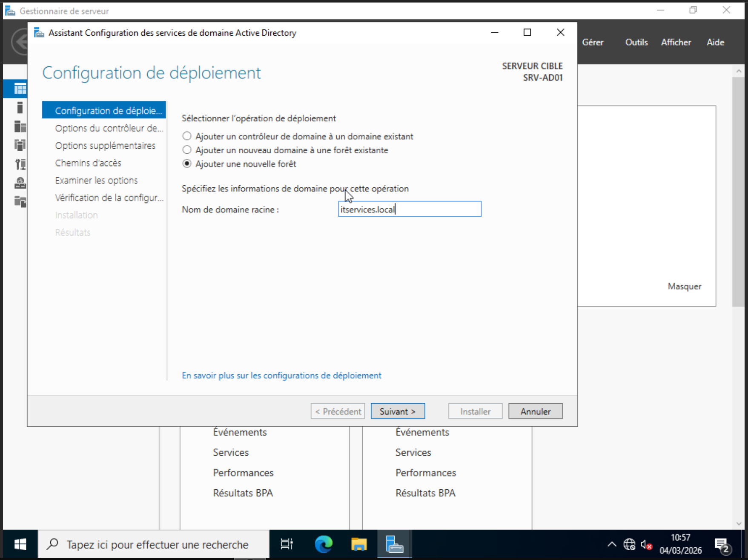The height and width of the screenshot is (560, 748).
Task: Click the Server Manager vertical scrollbar
Action: click(738, 192)
